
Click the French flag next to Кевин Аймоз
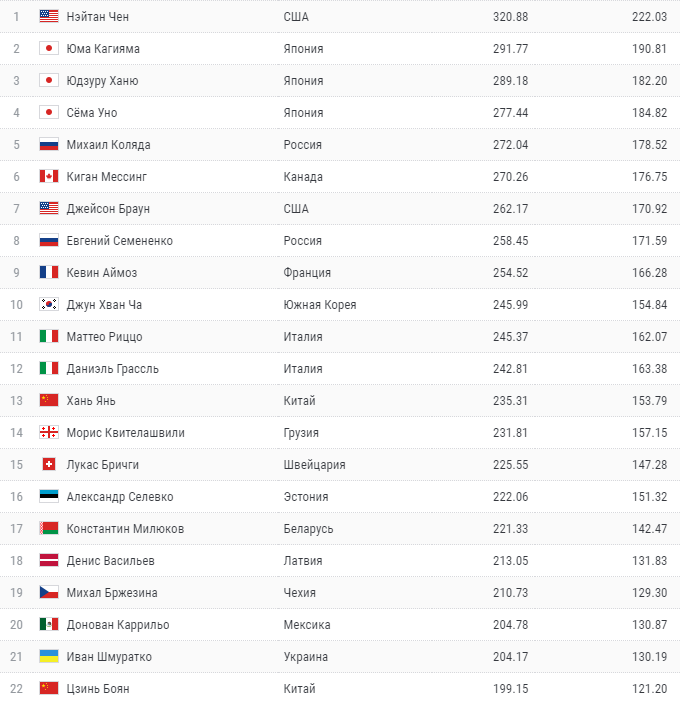click(49, 273)
